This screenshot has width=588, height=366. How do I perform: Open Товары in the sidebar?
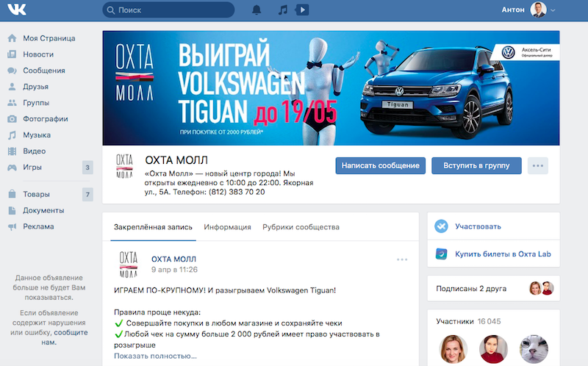coord(37,195)
